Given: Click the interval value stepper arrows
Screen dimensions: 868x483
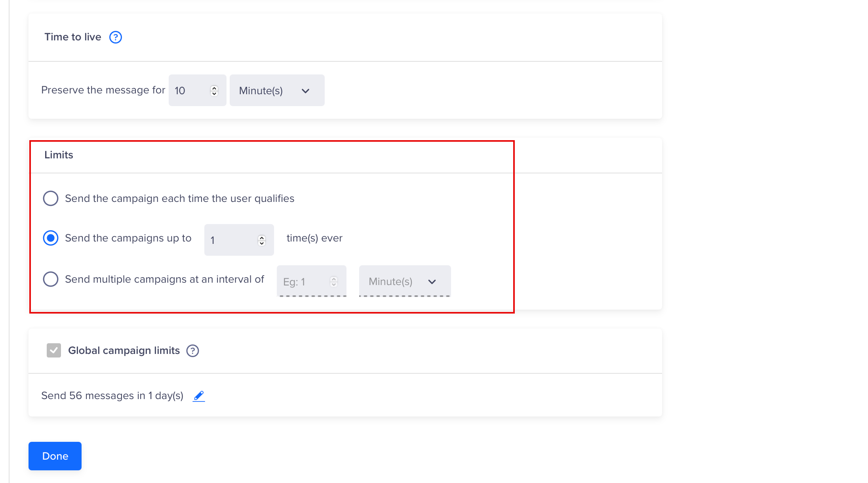Looking at the screenshot, I should tap(334, 281).
